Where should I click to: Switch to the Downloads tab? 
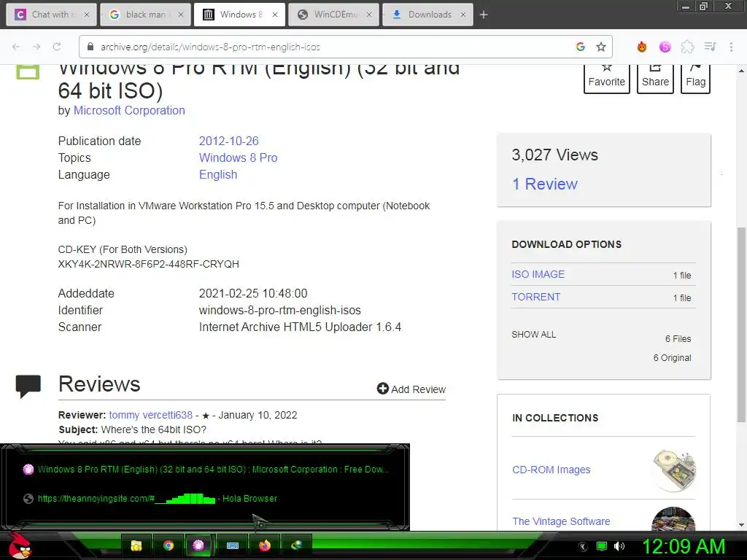pos(427,15)
